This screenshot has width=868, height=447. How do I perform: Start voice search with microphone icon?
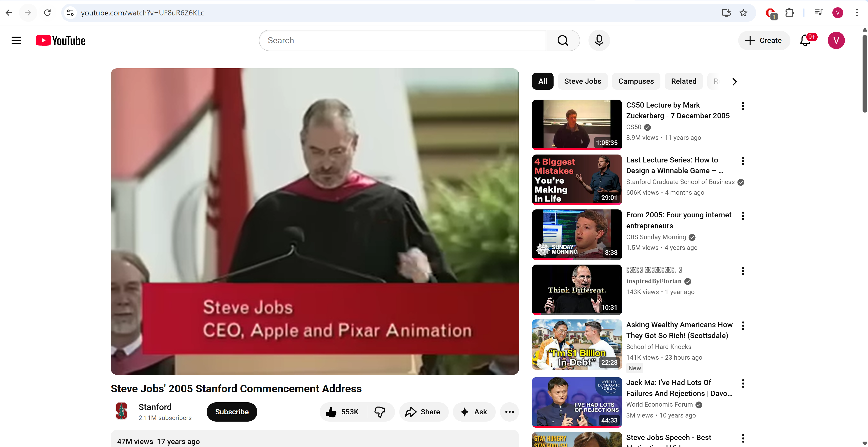tap(599, 40)
